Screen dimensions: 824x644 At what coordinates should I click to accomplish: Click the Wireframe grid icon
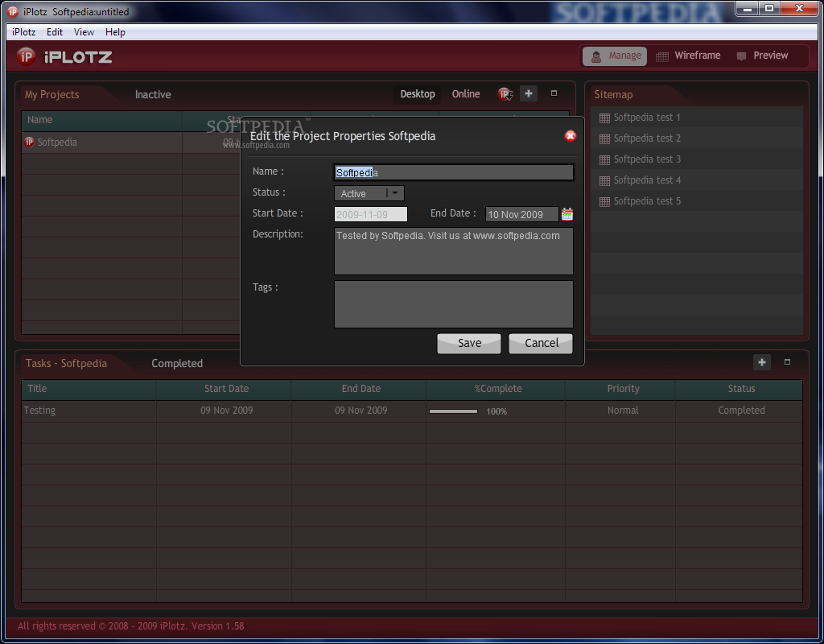point(662,56)
